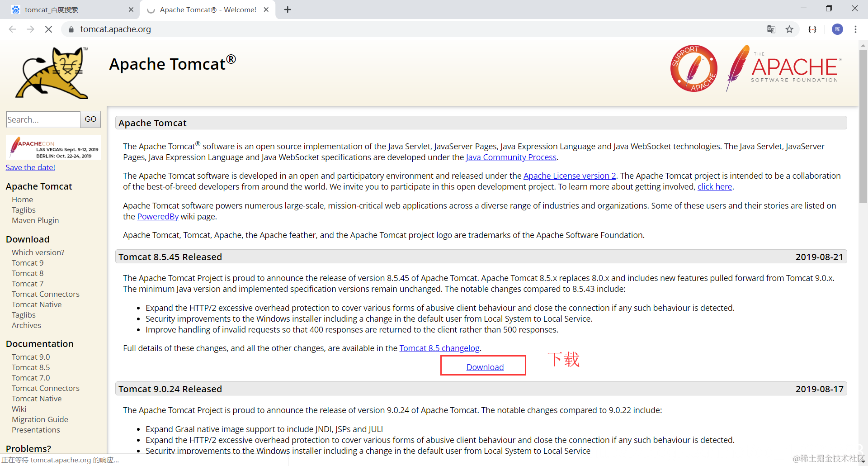Close the Apache Tomcat Welcome tab
The width and height of the screenshot is (868, 466).
[x=266, y=10]
